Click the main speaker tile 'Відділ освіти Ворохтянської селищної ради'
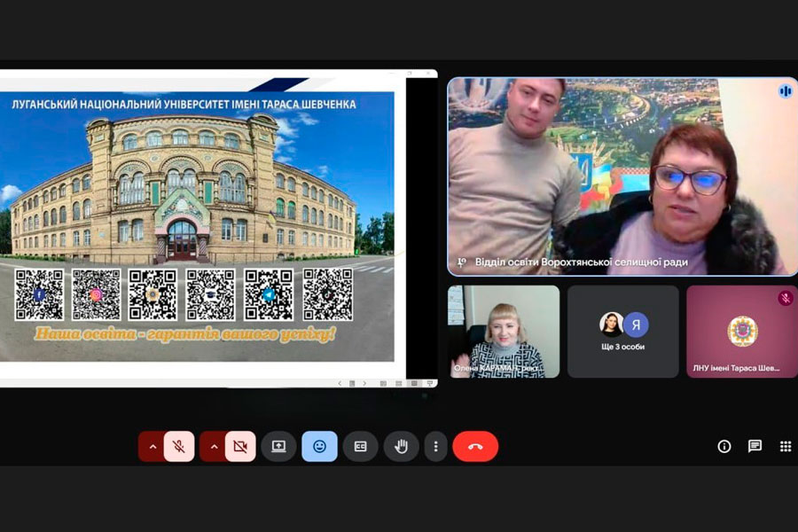Image resolution: width=798 pixels, height=532 pixels. click(622, 176)
